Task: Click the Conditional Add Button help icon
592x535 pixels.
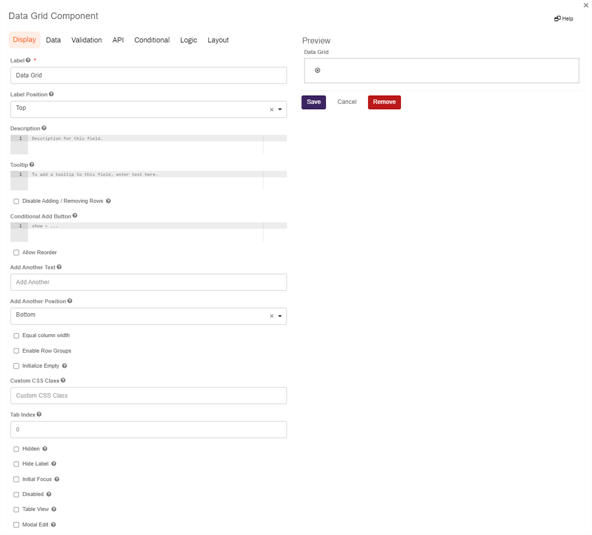Action: coord(75,216)
